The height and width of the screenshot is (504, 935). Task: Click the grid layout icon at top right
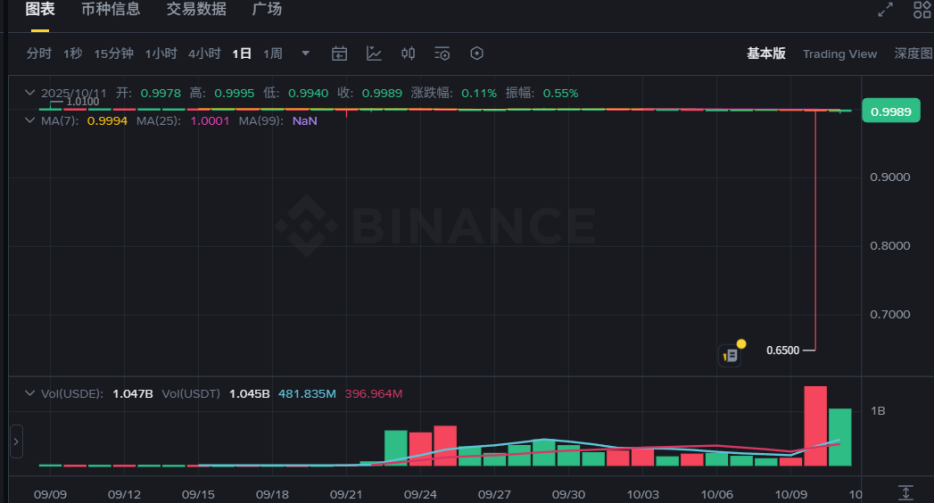coord(922,10)
